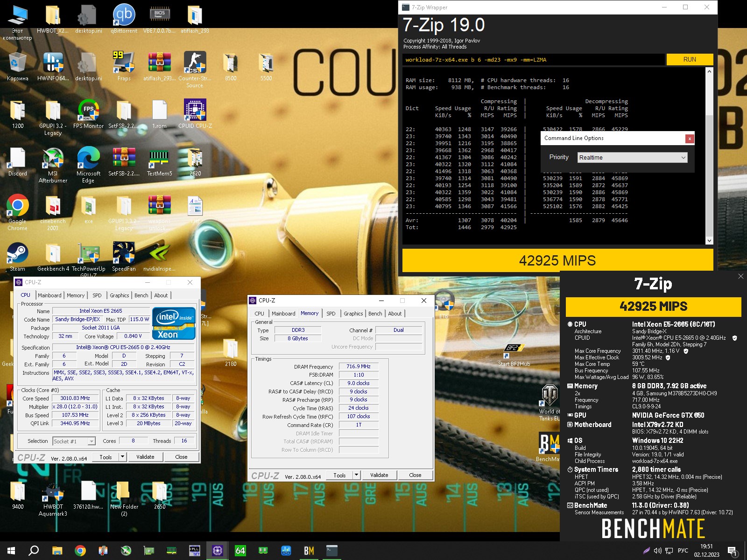Click the BenchMate taskbar icon
This screenshot has width=747, height=560.
309,551
